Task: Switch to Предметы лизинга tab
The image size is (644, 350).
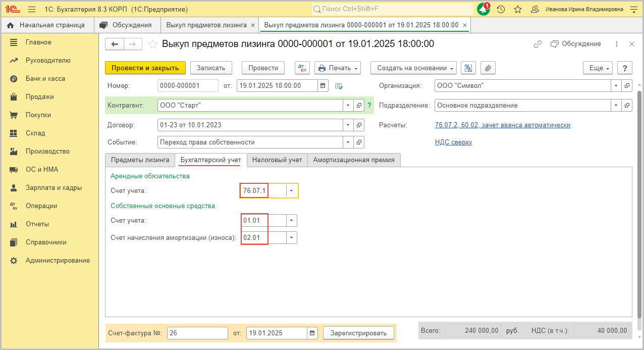Action: (140, 160)
